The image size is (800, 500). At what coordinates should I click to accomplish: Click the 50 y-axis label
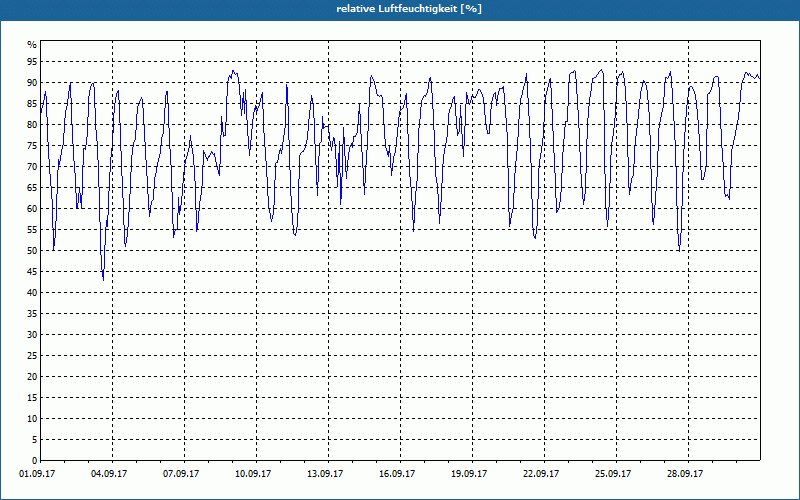pyautogui.click(x=32, y=251)
